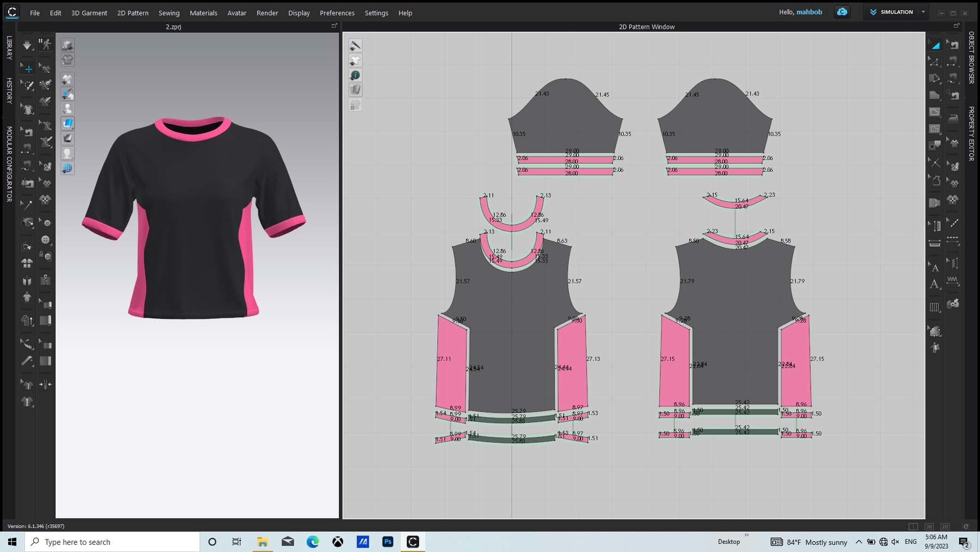Screen dimensions: 980x552
Task: Open the CLO cloud icon beside username
Action: click(842, 12)
